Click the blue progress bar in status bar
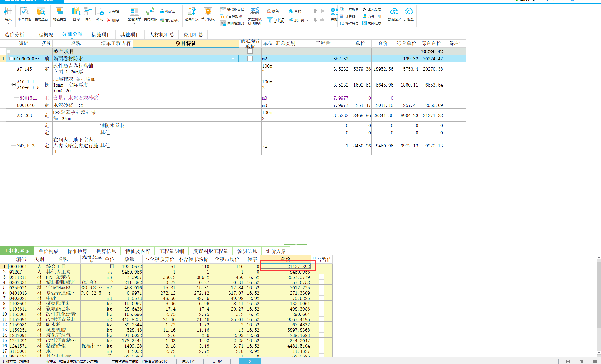Image resolution: width=601 pixels, height=364 pixels. tap(250, 361)
